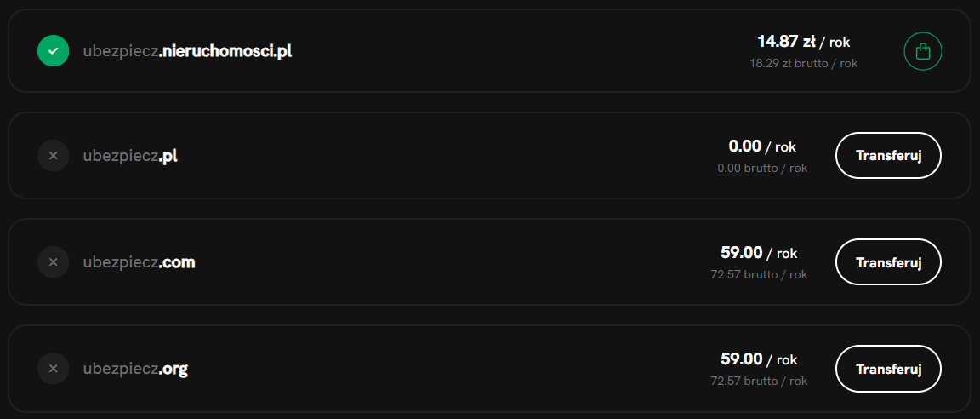980x419 pixels.
Task: Click the unavailable X icon beside ubezpiecz.com
Action: coord(53,262)
